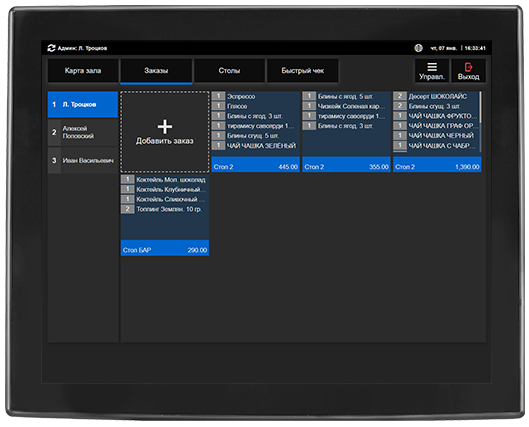Click the plus icon to add order

point(165,127)
